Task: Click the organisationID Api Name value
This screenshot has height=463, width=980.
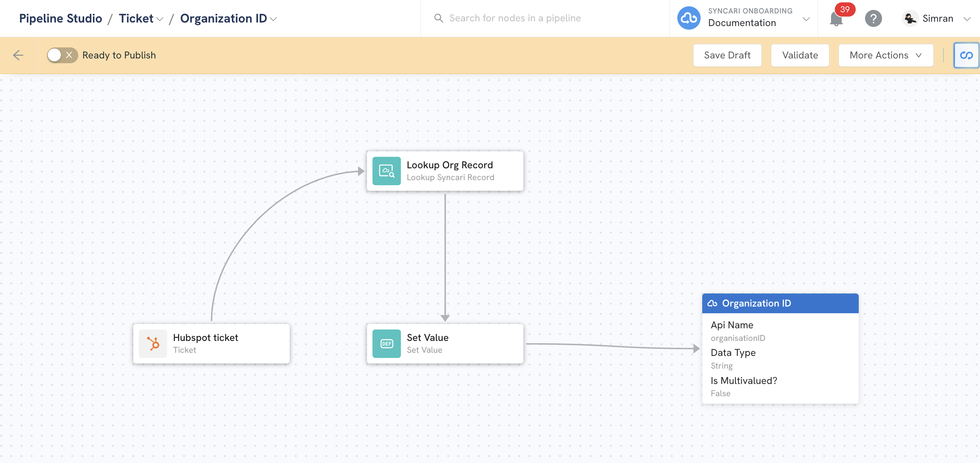Action: 738,338
